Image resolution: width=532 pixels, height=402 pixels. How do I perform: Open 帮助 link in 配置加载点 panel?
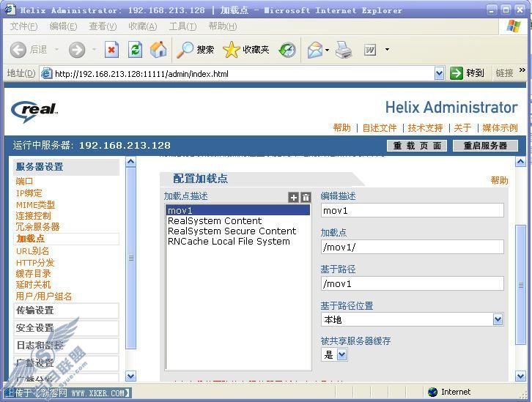tap(500, 180)
